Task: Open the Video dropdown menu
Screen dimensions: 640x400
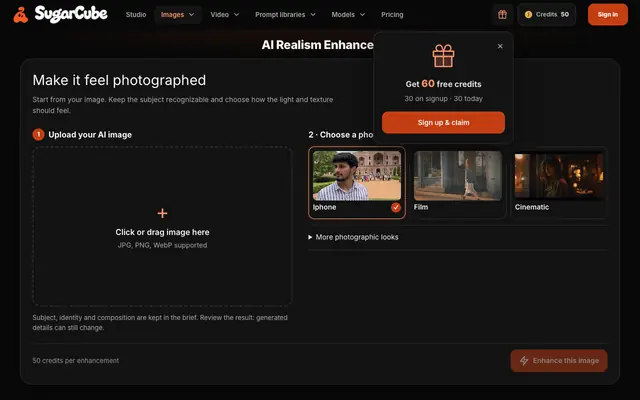Action: click(x=224, y=15)
